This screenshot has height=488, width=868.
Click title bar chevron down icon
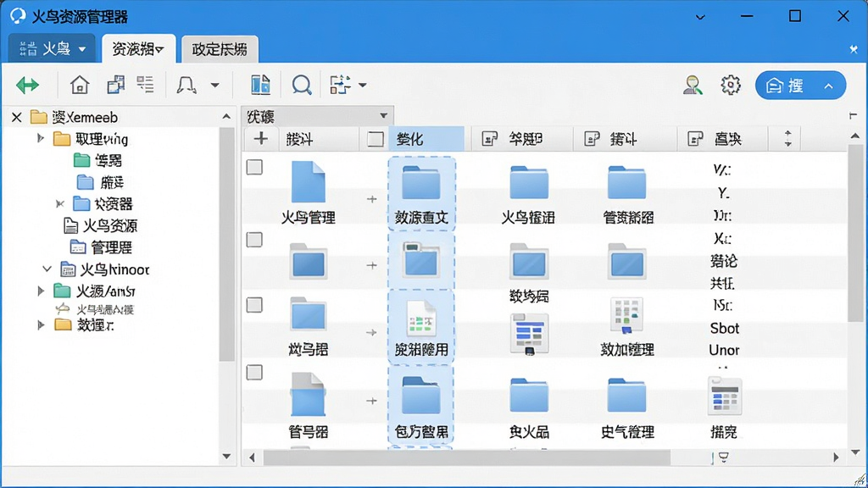click(700, 17)
